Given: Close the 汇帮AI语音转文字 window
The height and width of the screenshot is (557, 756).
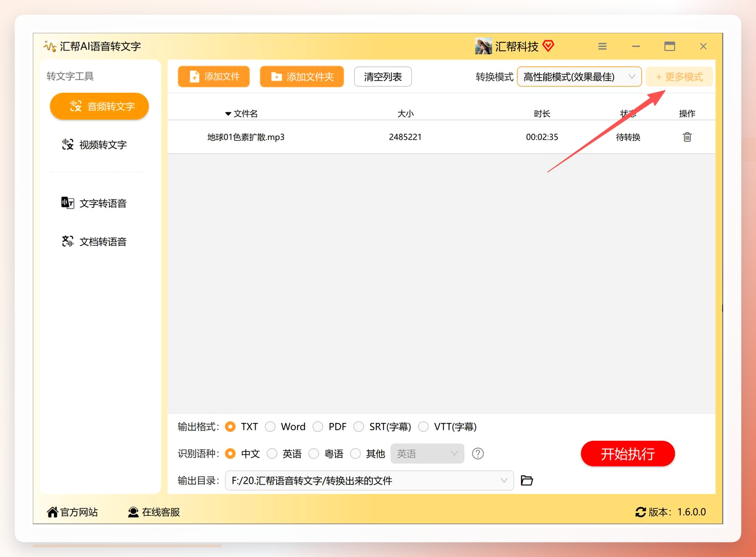Looking at the screenshot, I should [x=703, y=46].
